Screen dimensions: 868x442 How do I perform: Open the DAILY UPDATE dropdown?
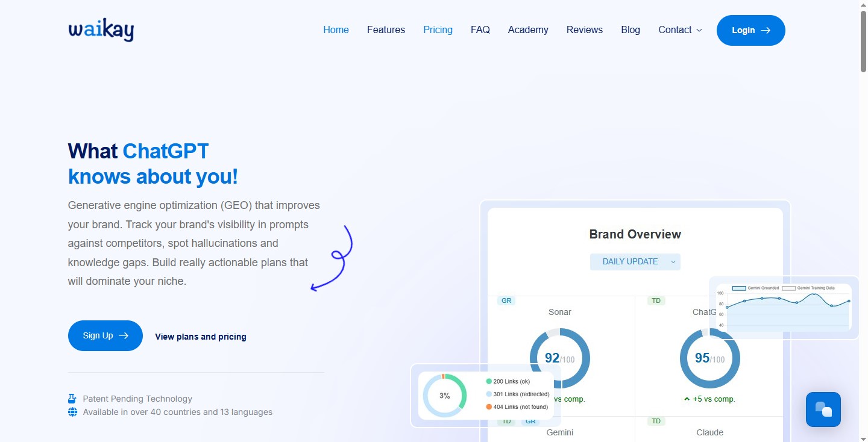[635, 262]
